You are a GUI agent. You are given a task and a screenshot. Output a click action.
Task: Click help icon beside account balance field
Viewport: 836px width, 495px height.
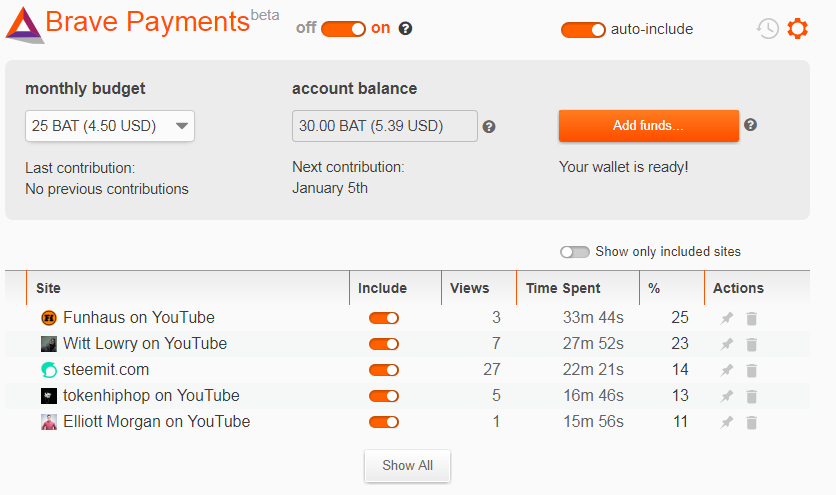[489, 126]
